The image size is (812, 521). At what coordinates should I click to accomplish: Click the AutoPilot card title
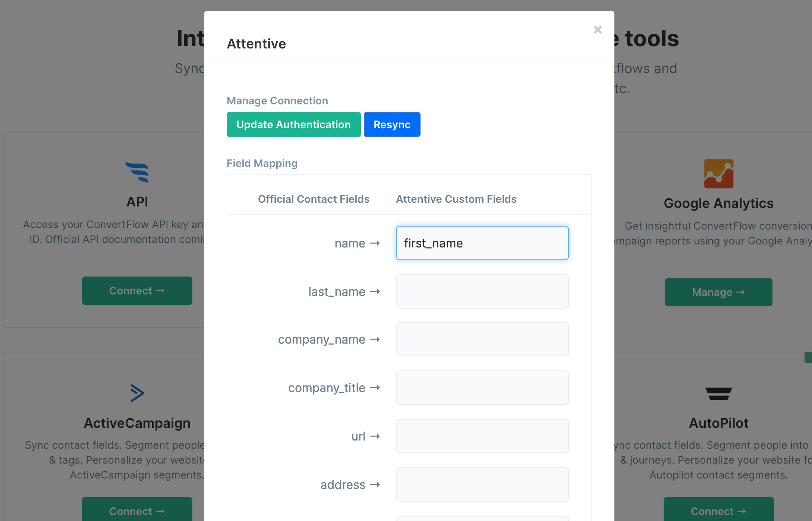[718, 423]
